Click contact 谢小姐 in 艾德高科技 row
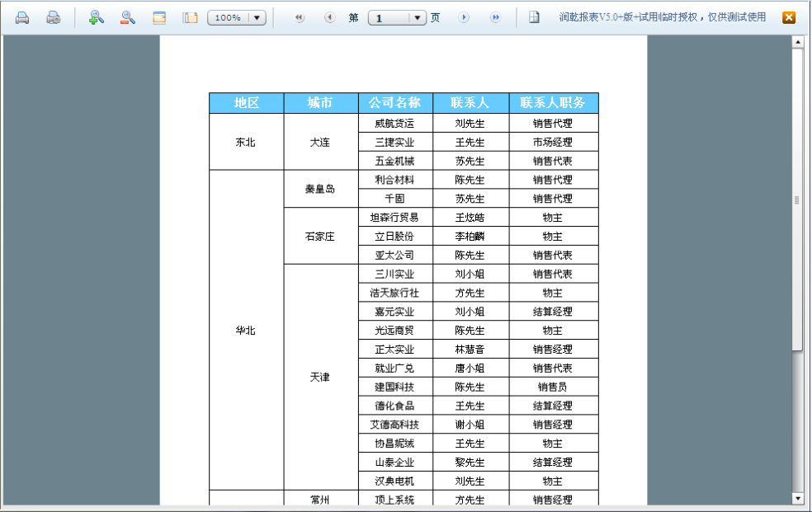Viewport: 812px width, 512px height. [470, 425]
